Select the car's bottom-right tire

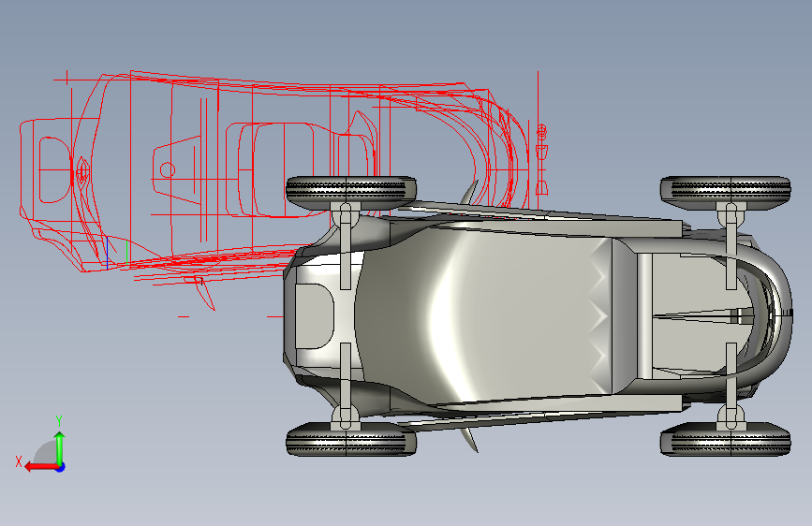point(725,440)
